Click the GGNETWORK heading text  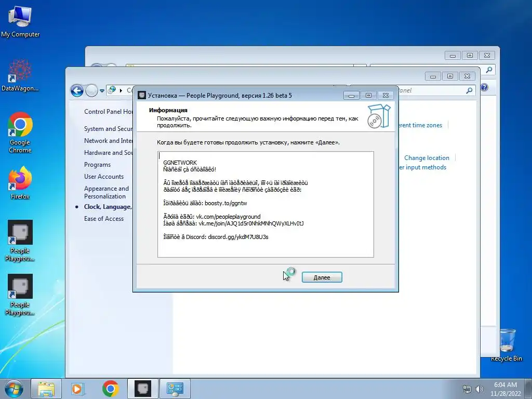(180, 163)
